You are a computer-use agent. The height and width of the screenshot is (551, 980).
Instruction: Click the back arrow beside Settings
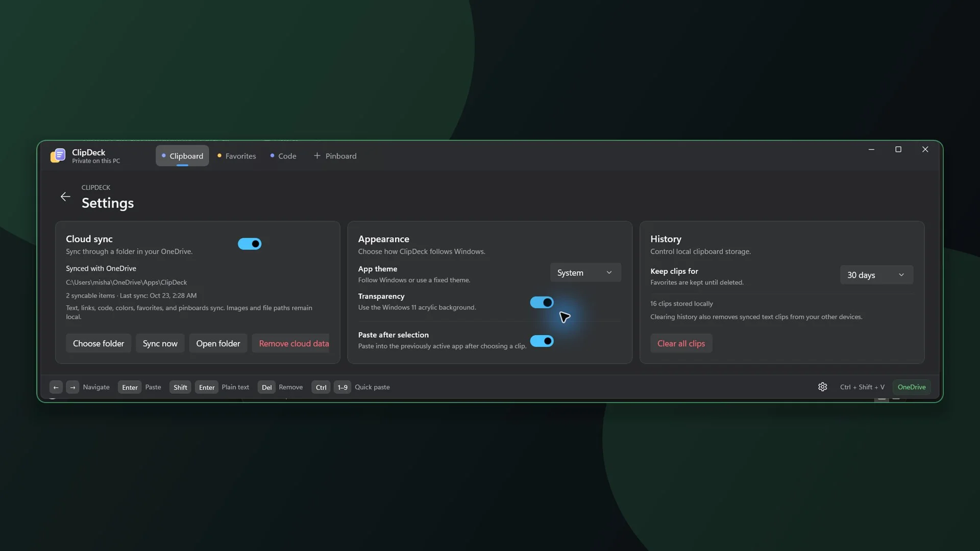[x=65, y=196]
